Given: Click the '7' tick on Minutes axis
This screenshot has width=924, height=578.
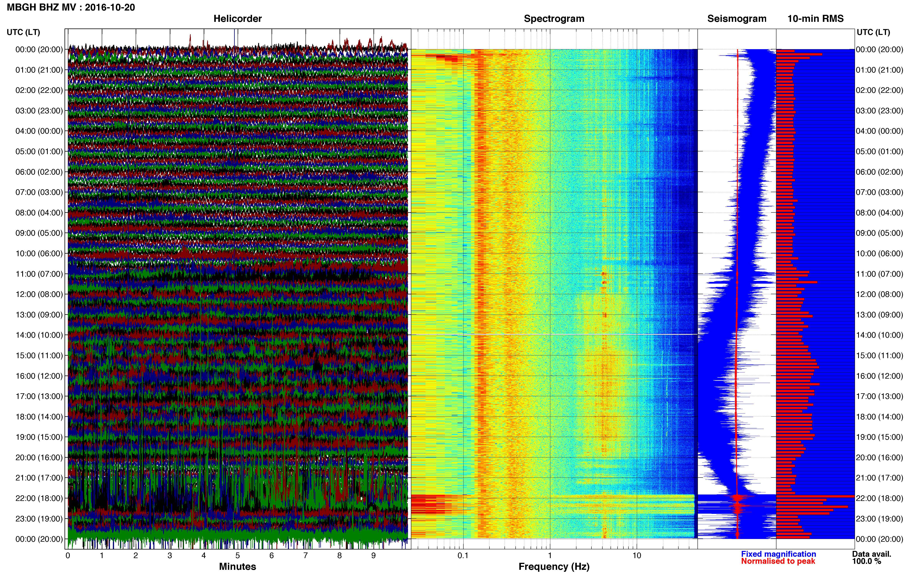Looking at the screenshot, I should pyautogui.click(x=306, y=556).
